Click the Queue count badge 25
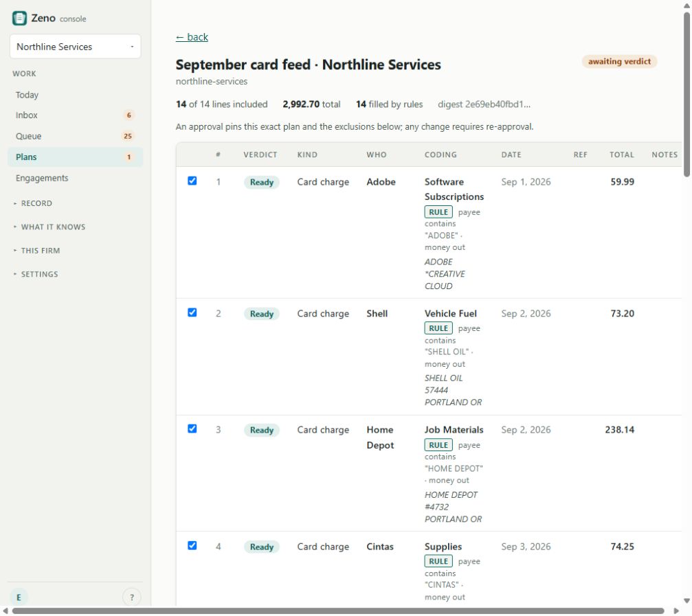 (128, 136)
